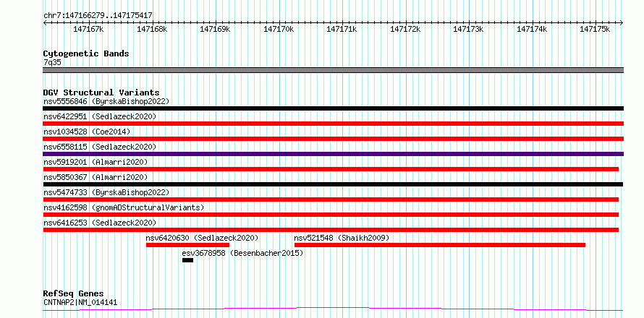Open the esv3678958 (Besenbacher2015) label
The width and height of the screenshot is (644, 318).
(x=242, y=253)
